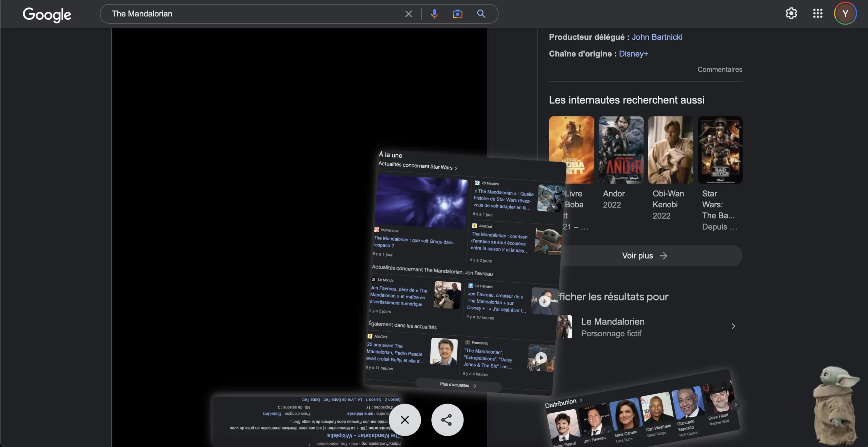Clear the search box text

point(409,14)
